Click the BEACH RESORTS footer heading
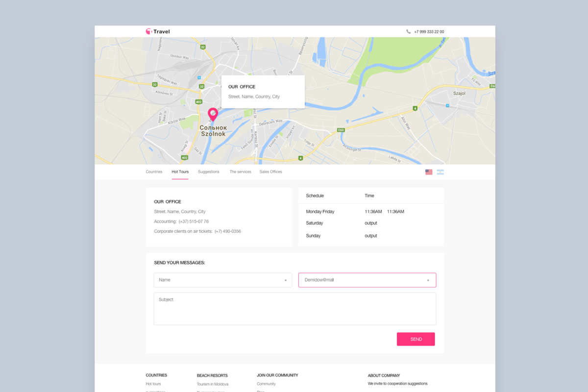 [212, 375]
